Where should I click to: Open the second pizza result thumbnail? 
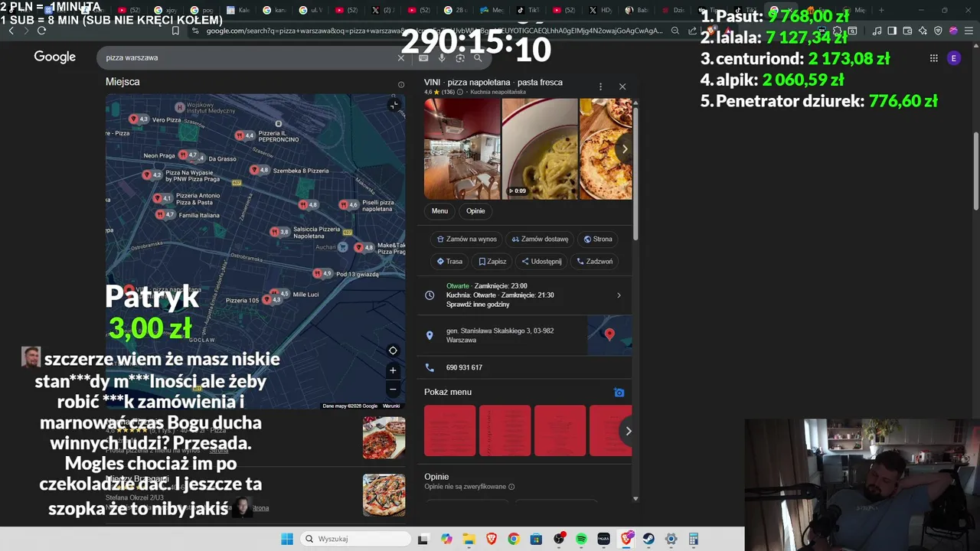tap(384, 495)
